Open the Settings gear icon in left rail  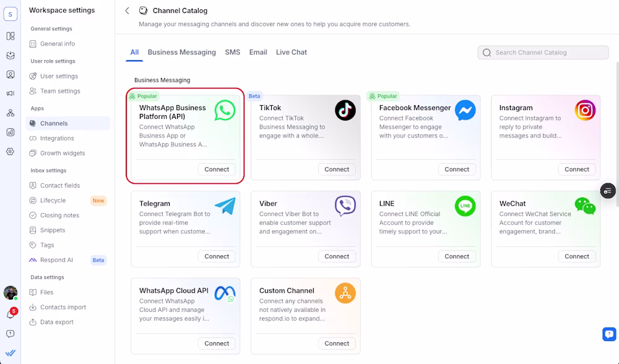pyautogui.click(x=11, y=152)
